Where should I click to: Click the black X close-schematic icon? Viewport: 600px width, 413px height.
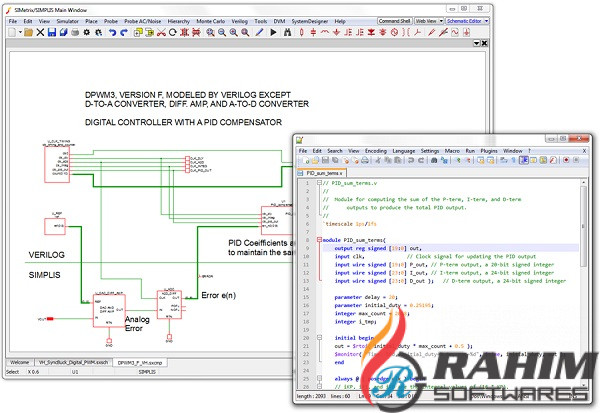pyautogui.click(x=40, y=33)
